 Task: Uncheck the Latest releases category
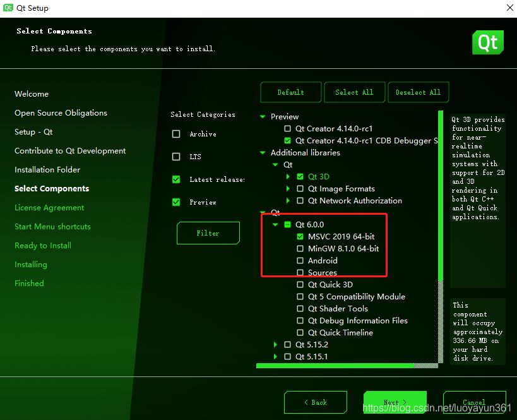176,179
